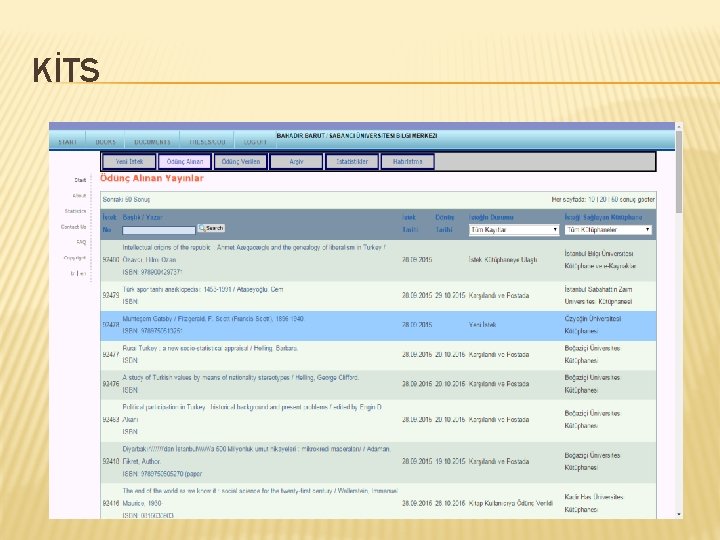Image resolution: width=720 pixels, height=540 pixels.
Task: Click 'İstek Kütüphaneye Ulaştı' status text
Action: 503,260
